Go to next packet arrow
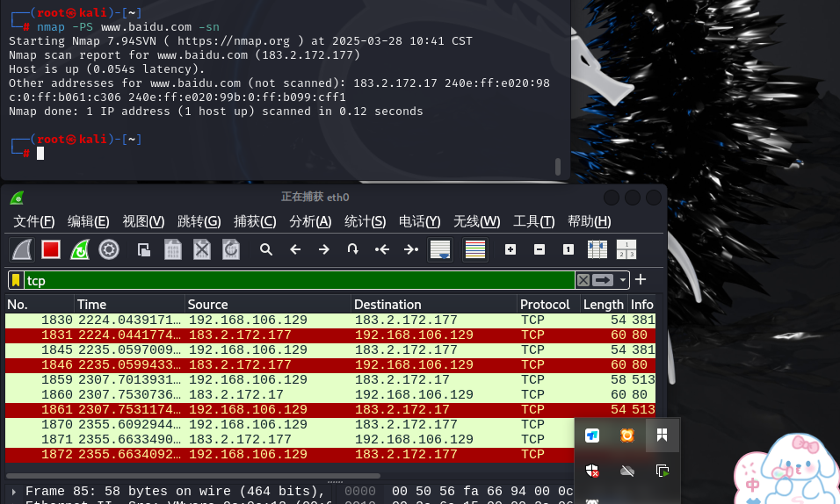The width and height of the screenshot is (840, 504). (x=324, y=249)
